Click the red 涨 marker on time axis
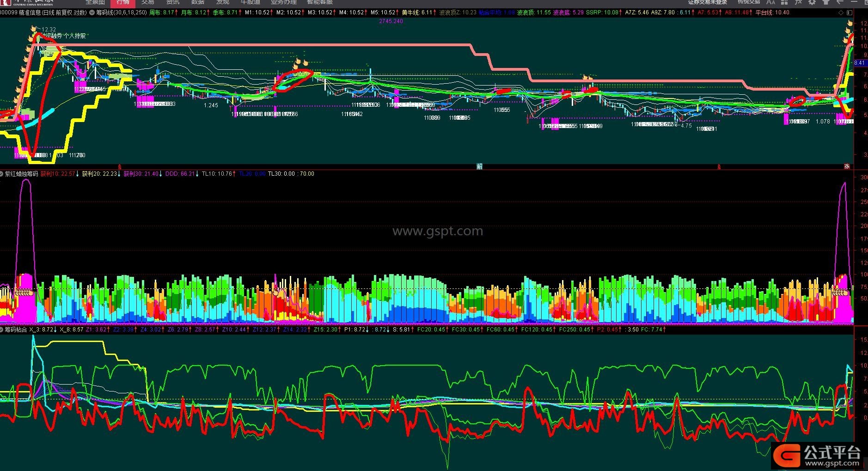The image size is (868, 471). tap(847, 166)
